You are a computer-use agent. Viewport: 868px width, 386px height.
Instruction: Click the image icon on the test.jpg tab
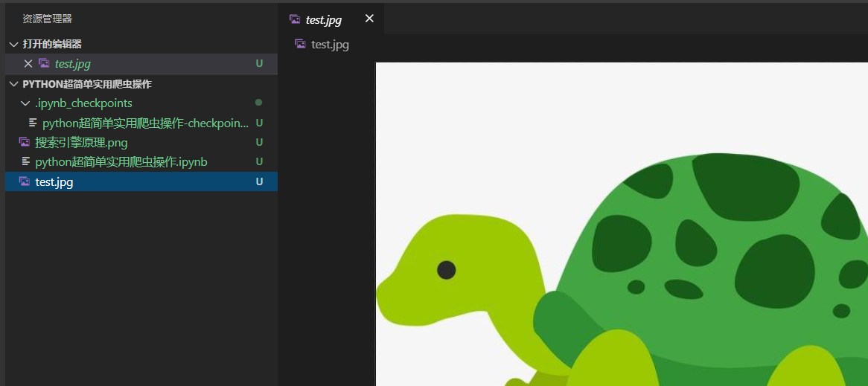tap(295, 19)
